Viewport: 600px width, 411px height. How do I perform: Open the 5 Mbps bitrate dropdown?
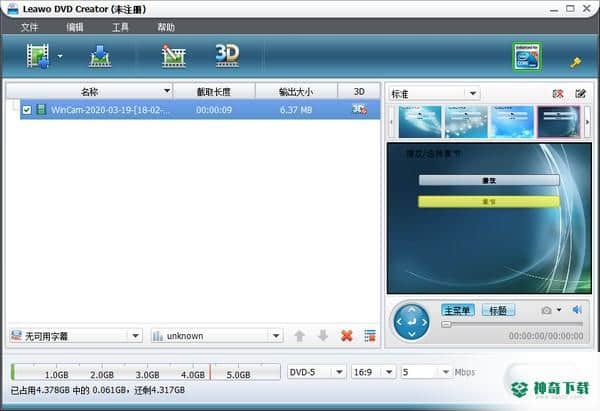(x=426, y=372)
